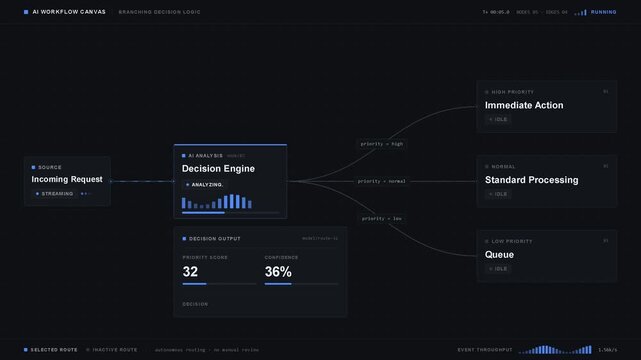Click the activity bar chart in Decision Engine
This screenshot has width=641, height=360.
[217, 201]
